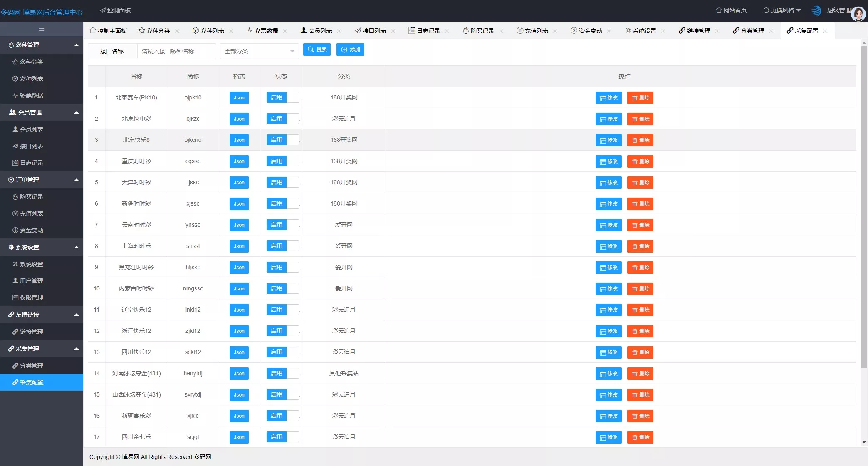Click the user avatar at top right
868x466 pixels.
coord(858,13)
